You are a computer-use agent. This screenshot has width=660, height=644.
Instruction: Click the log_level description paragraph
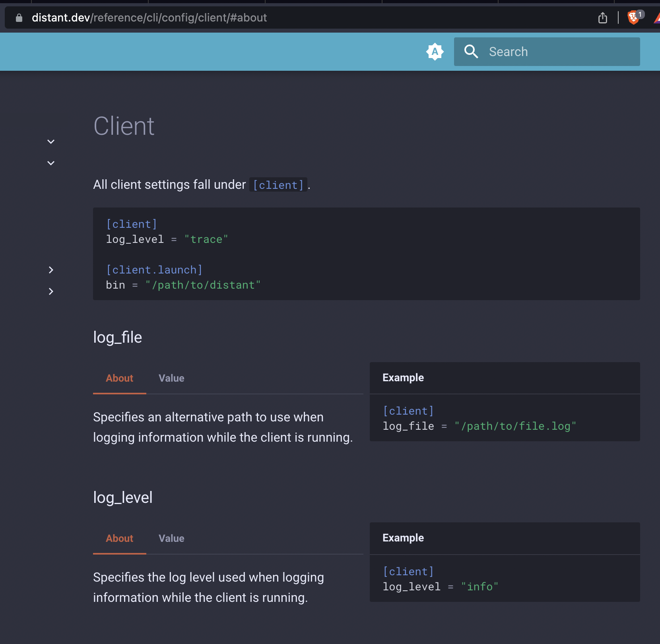tap(209, 588)
